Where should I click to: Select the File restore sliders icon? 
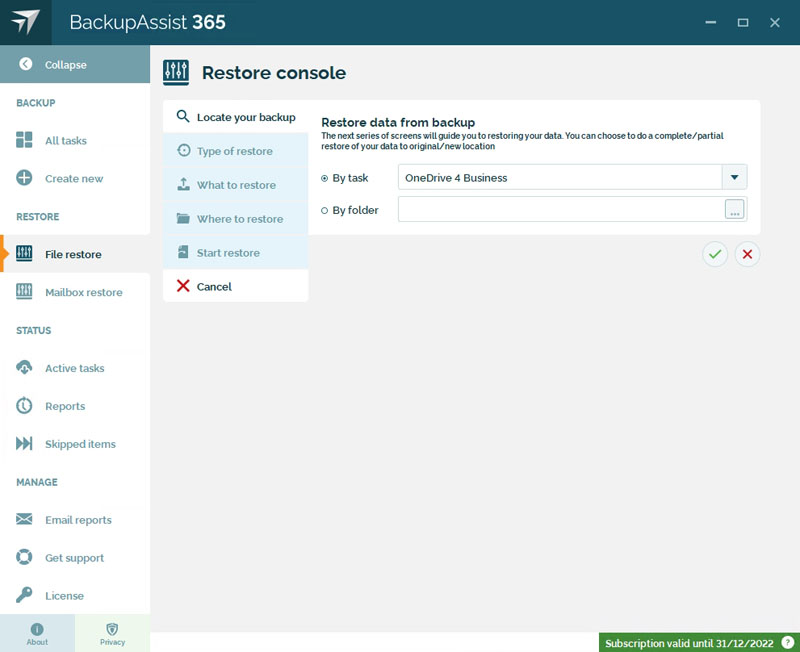[x=24, y=254]
